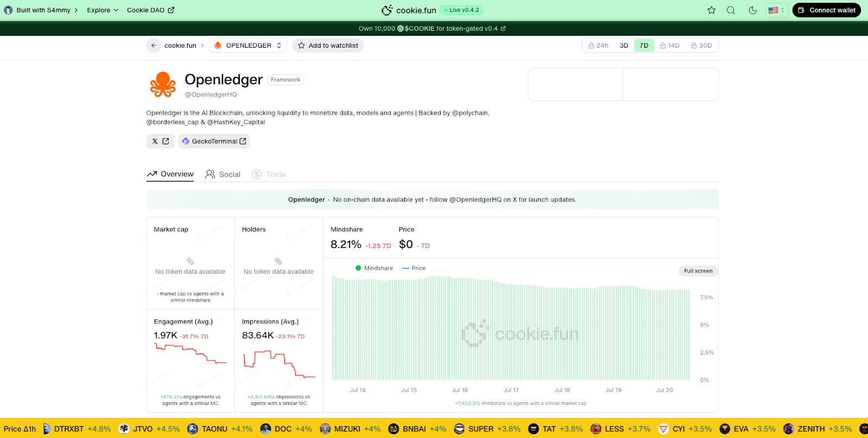Click the $0 price value

pyautogui.click(x=406, y=244)
